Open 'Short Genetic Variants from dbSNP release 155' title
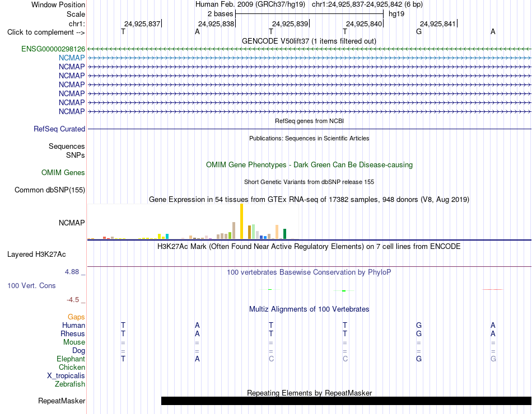532x414 pixels. click(309, 182)
